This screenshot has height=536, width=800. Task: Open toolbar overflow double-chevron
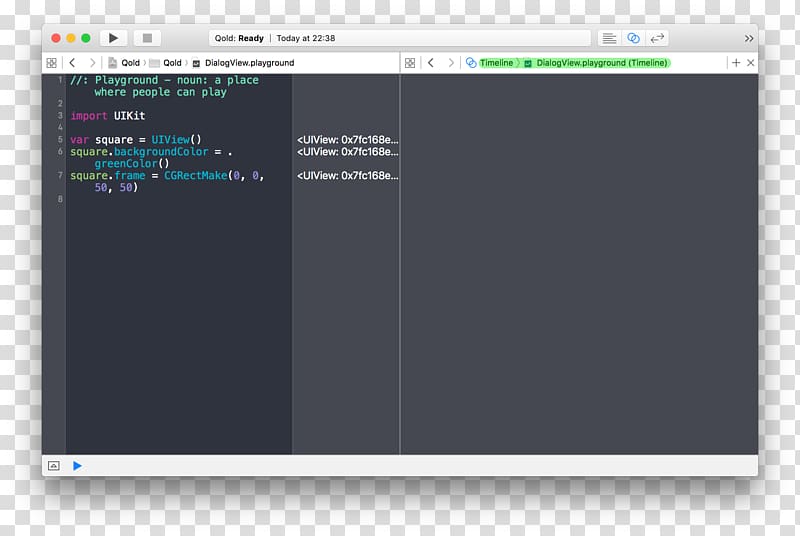point(748,39)
